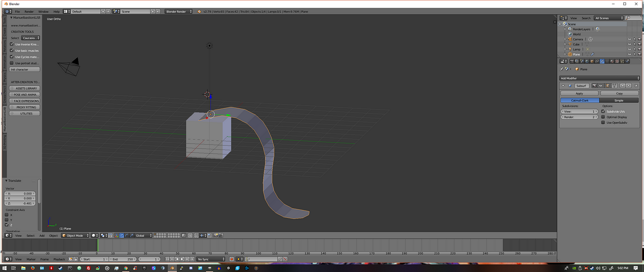Expand the PROXY FITTING section
Image resolution: width=644 pixels, height=272 pixels.
point(25,107)
